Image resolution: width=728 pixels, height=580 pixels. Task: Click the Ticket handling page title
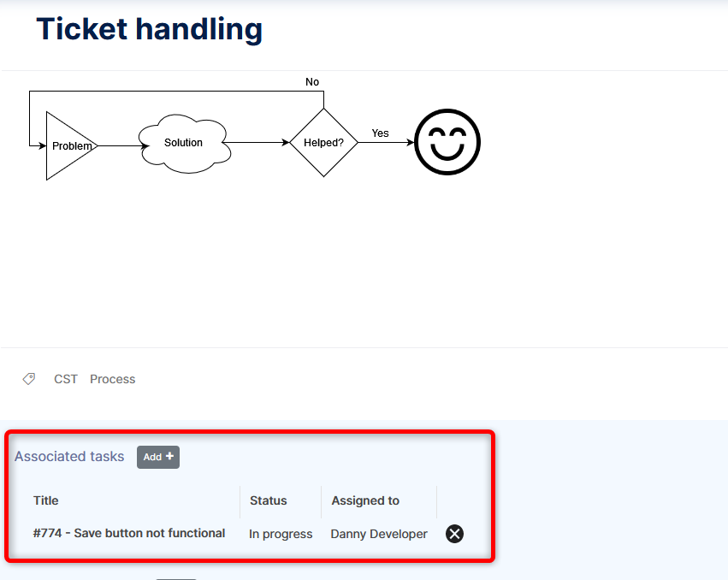[x=149, y=29]
